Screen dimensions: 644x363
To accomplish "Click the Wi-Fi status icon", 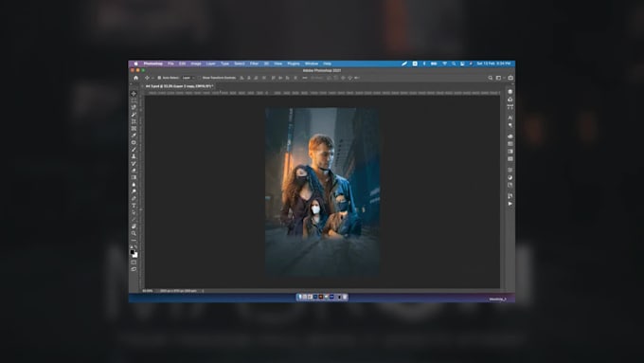I will coord(444,64).
